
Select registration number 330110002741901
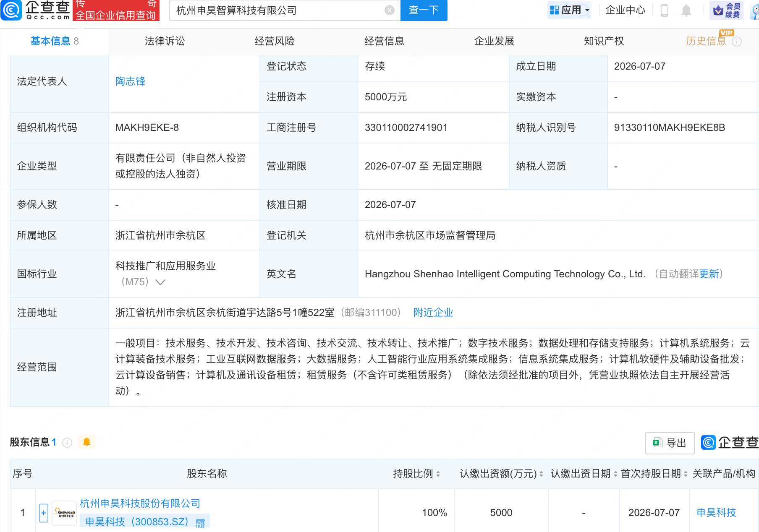pos(406,128)
